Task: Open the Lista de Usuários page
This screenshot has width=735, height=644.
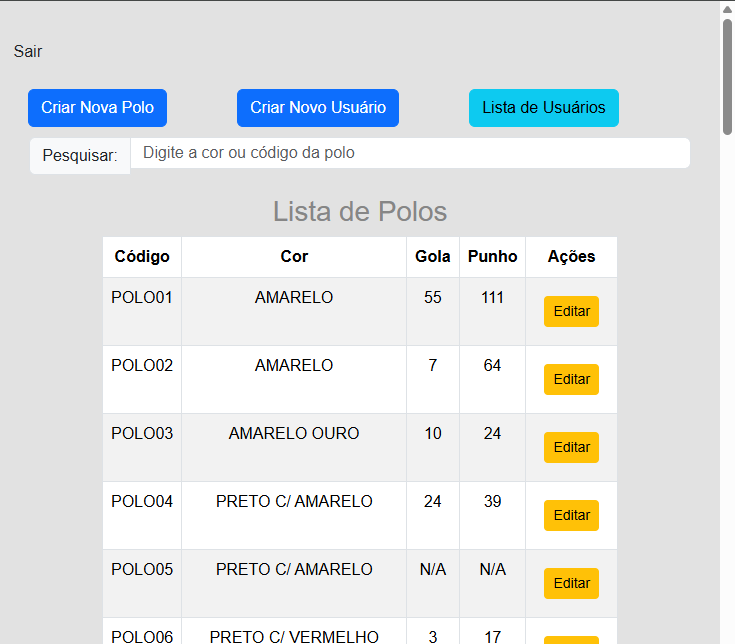Action: tap(544, 108)
